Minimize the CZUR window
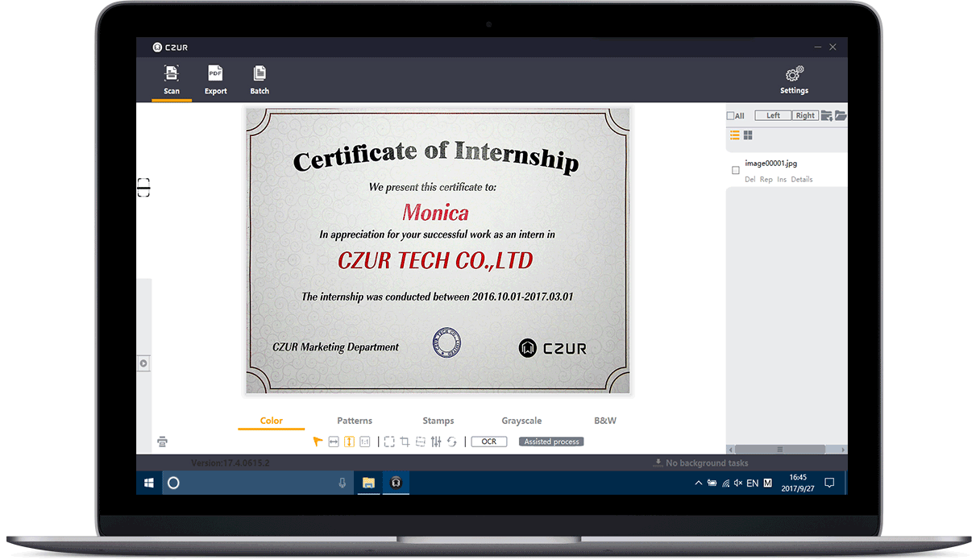Screen dimensions: 980x560 818,47
